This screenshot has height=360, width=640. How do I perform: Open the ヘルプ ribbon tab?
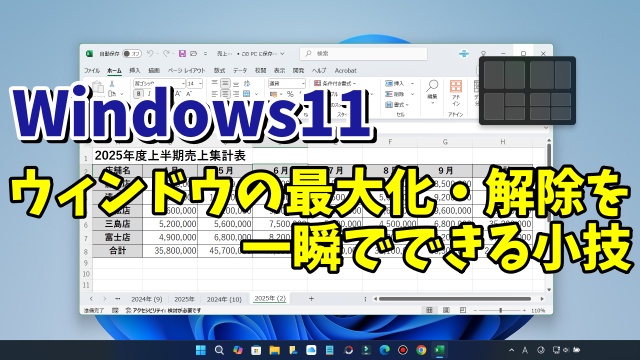[x=319, y=70]
